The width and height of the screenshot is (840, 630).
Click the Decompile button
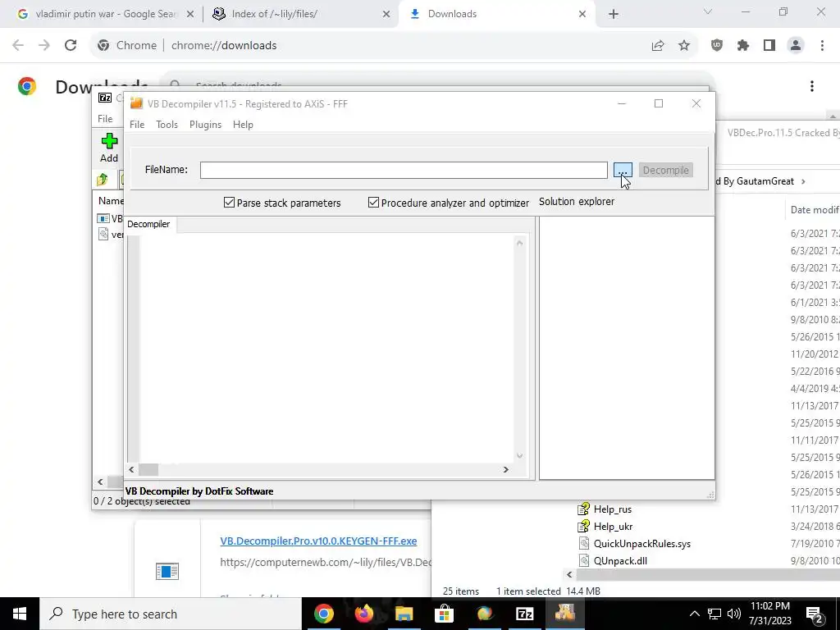pos(665,170)
